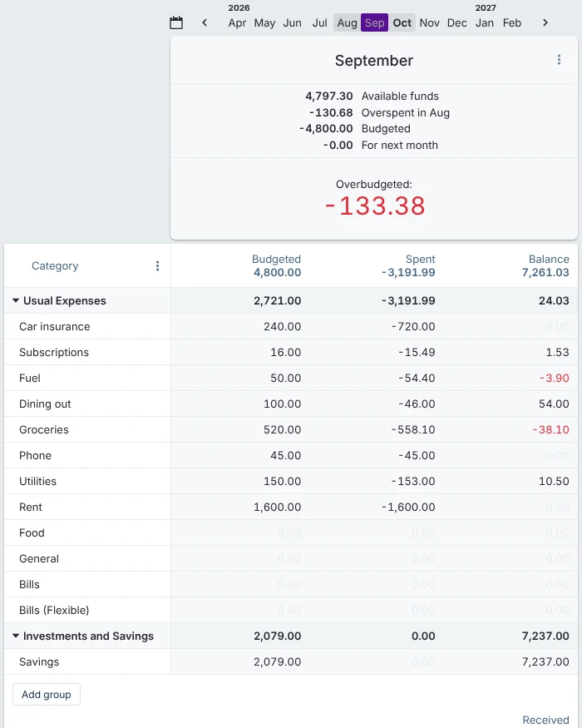Open Car insurance spent -720.00 transactions

point(413,327)
